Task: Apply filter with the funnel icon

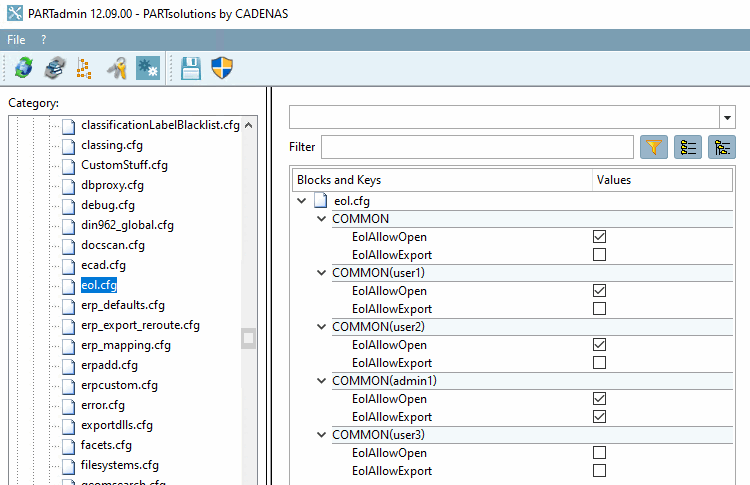Action: 653,147
